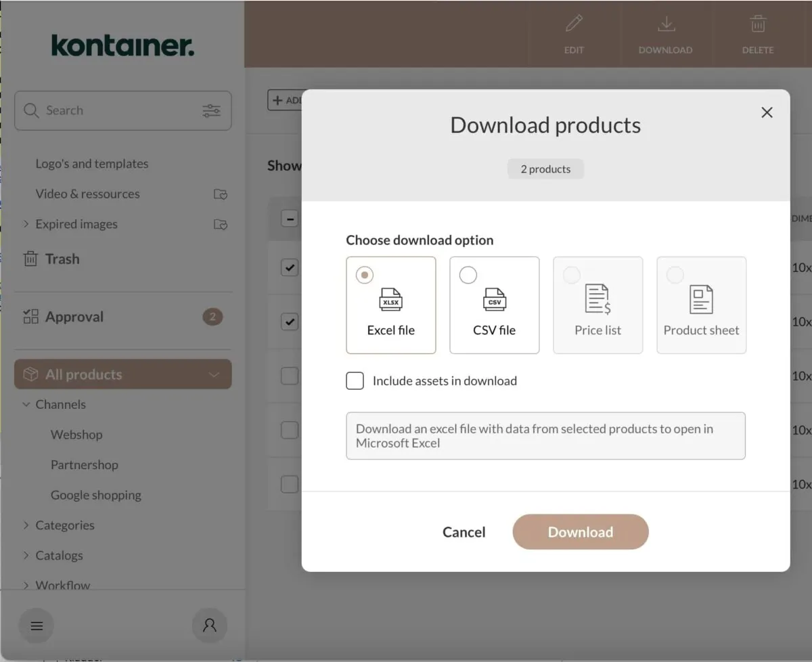Image resolution: width=812 pixels, height=662 pixels.
Task: Click the kontainer logo
Action: 122,46
